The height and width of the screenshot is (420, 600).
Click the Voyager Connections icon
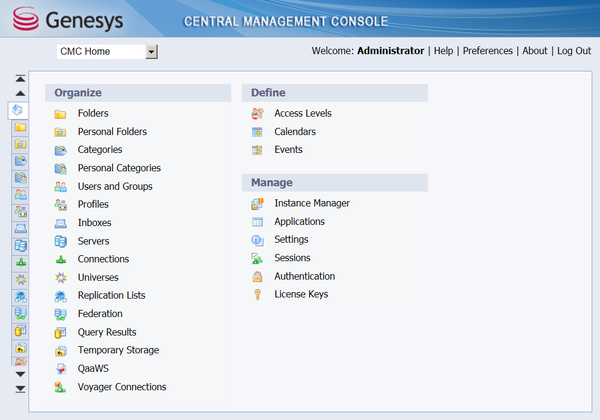(x=60, y=387)
